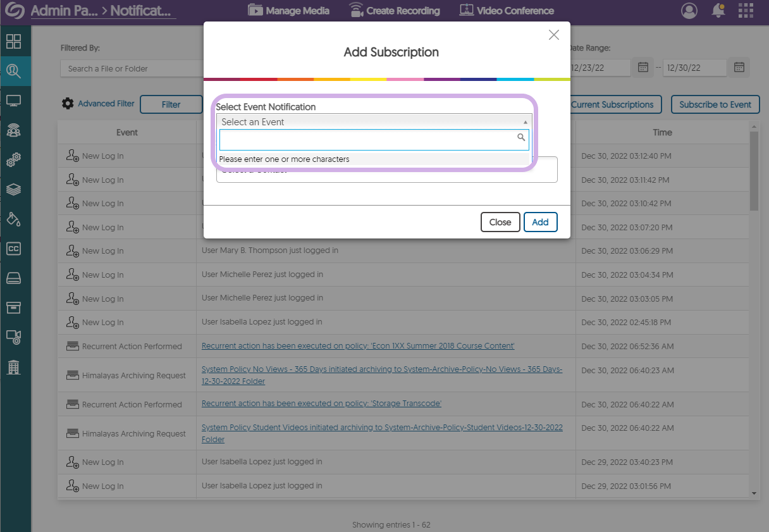Screen dimensions: 769x532
Task: Click the archive box sidebar icon
Action: [13, 307]
